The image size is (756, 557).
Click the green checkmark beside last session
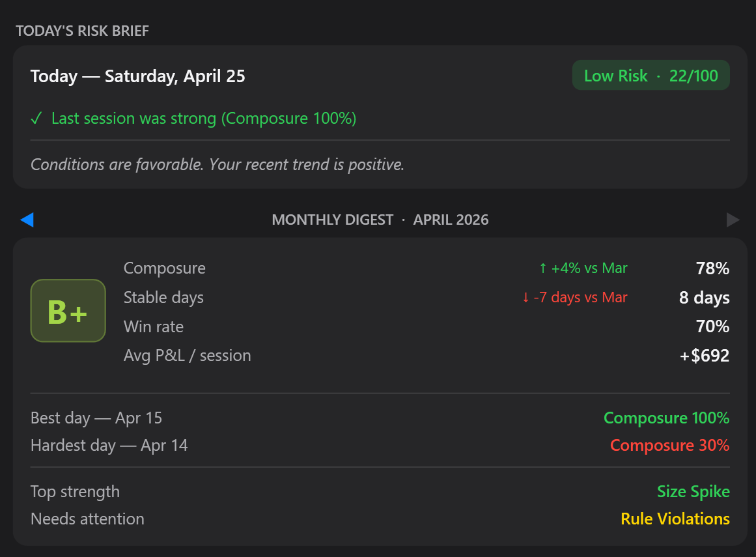click(36, 119)
